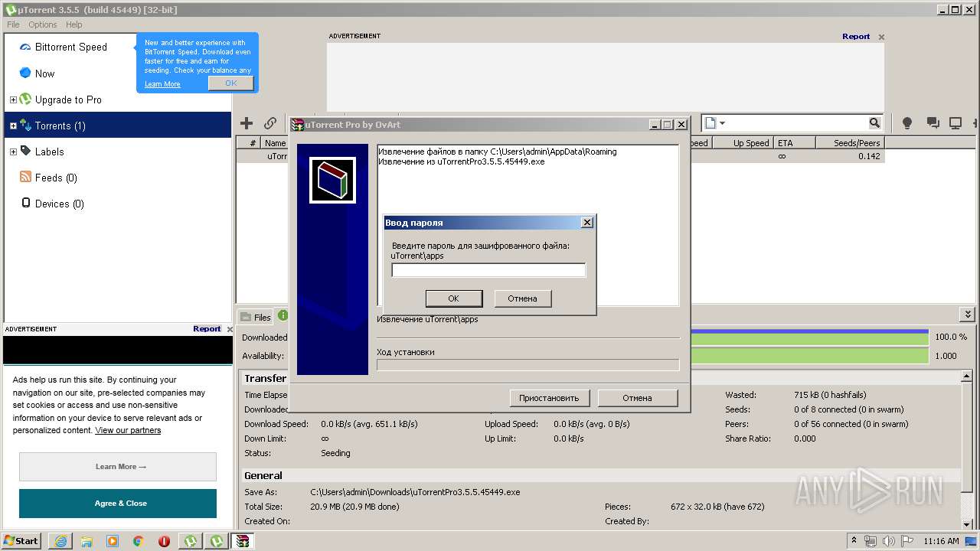Click the network tray icon
980x551 pixels.
(x=871, y=541)
